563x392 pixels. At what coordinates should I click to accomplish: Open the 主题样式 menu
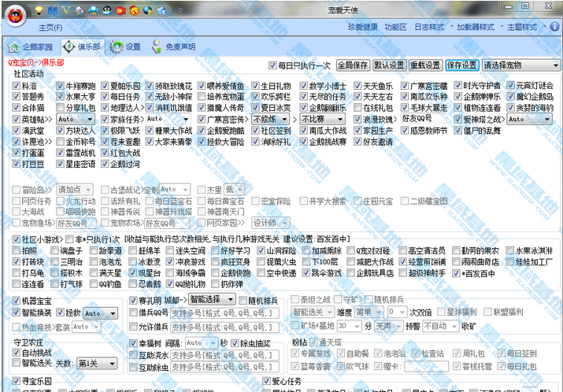point(526,27)
